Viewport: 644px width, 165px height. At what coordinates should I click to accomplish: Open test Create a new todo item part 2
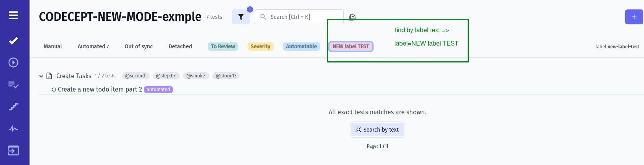[100, 90]
